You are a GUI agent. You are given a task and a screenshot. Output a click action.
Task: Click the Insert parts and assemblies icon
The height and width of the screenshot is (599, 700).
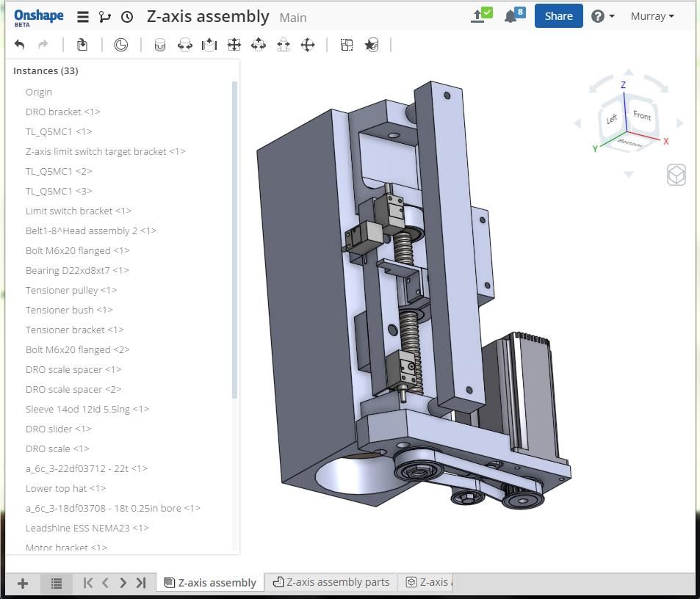tap(82, 45)
